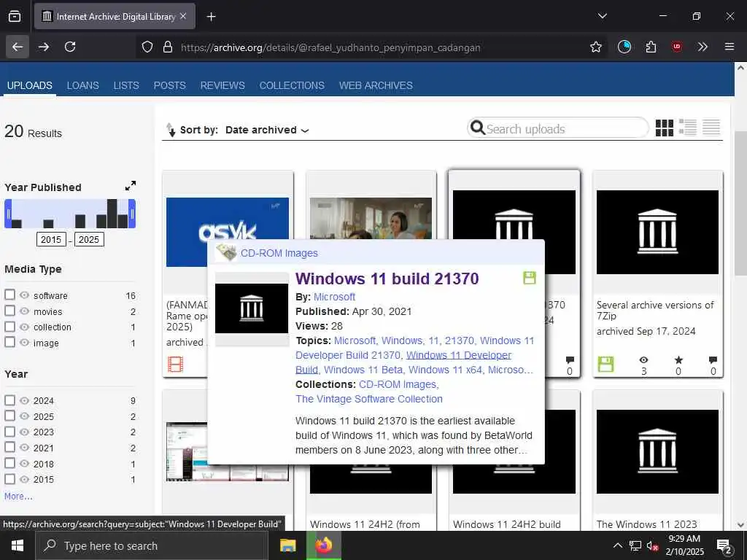Show hidden system tray icons
Viewport: 747px width, 560px height.
pyautogui.click(x=617, y=545)
